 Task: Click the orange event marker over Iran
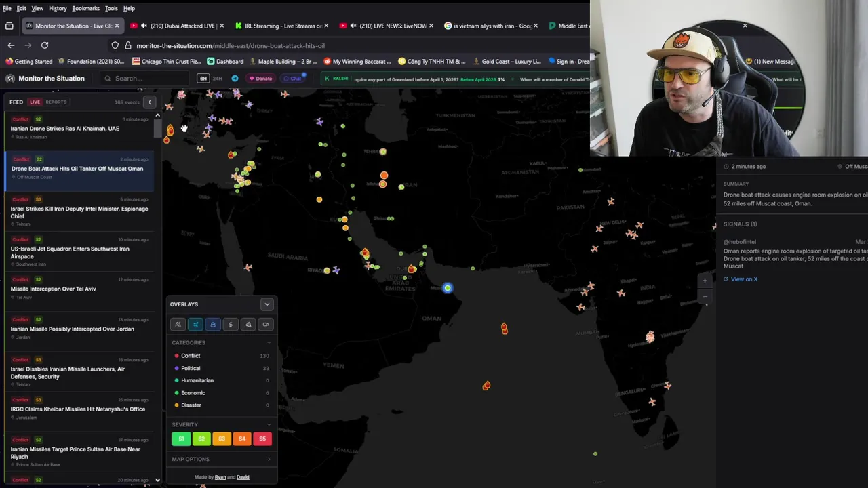coord(384,176)
